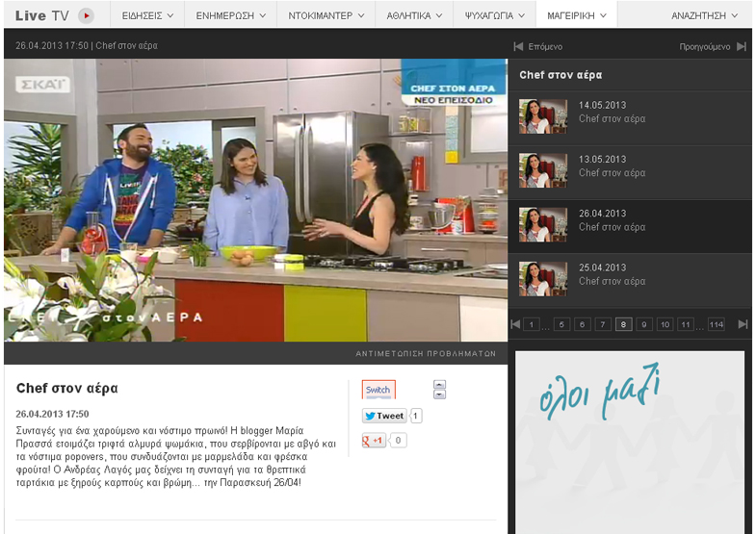Click the Προηγούμενο skip-forward arrow icon
The image size is (756, 534).
coord(741,46)
